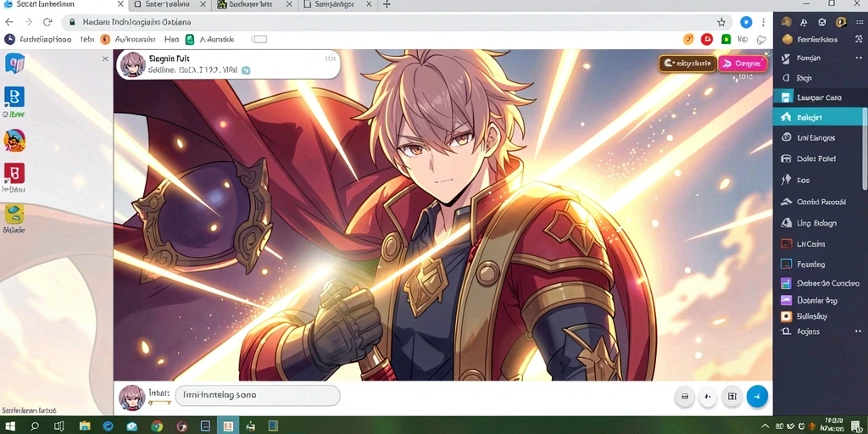Click the chat message input field
This screenshot has height=434, width=868.
click(x=258, y=396)
